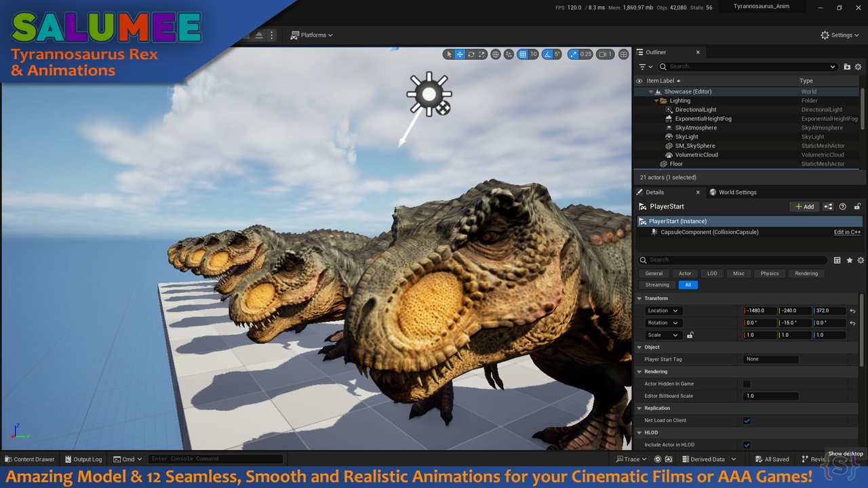Select the Rotate gizmo tool
Screen dimensions: 868x488
471,54
